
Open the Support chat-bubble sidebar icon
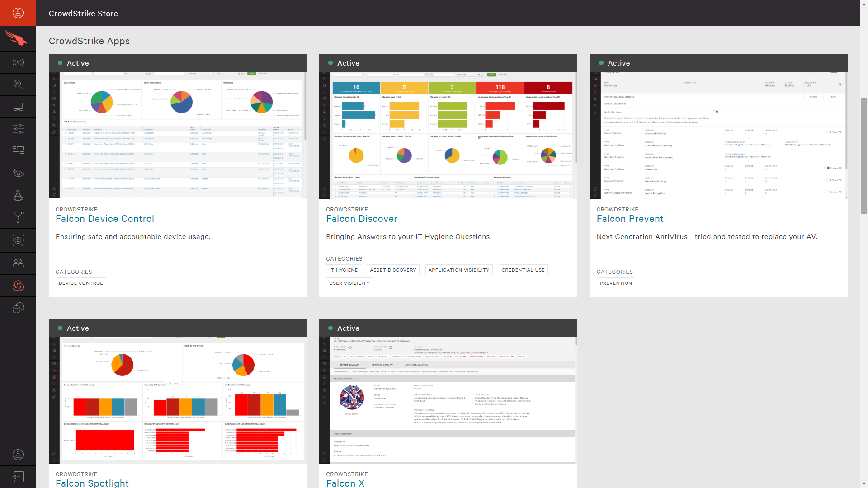coord(18,308)
